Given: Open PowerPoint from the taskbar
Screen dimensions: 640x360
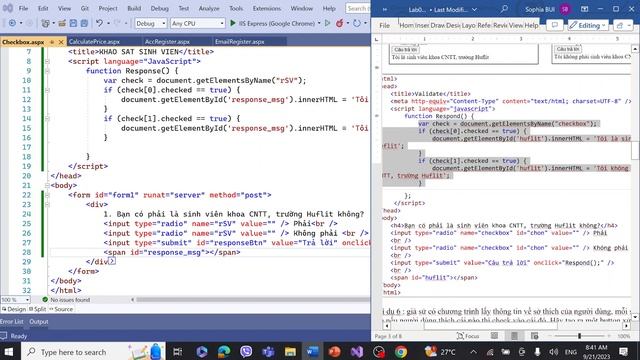Looking at the screenshot, I should (x=334, y=351).
